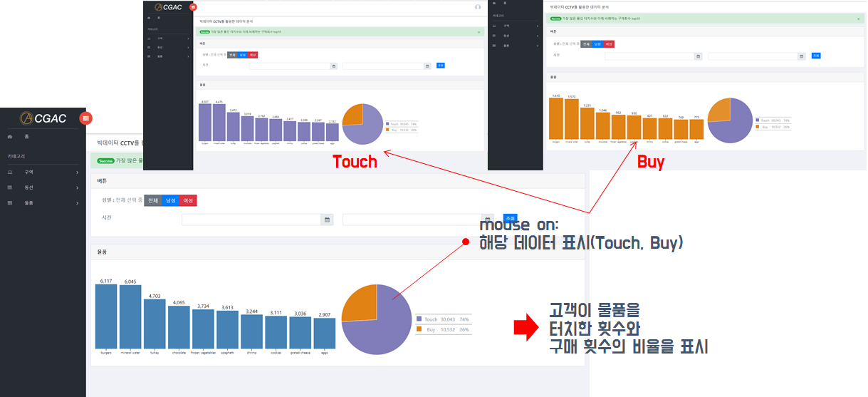This screenshot has width=868, height=397.
Task: Select 남성 gender filter in Buy view
Action: point(597,44)
